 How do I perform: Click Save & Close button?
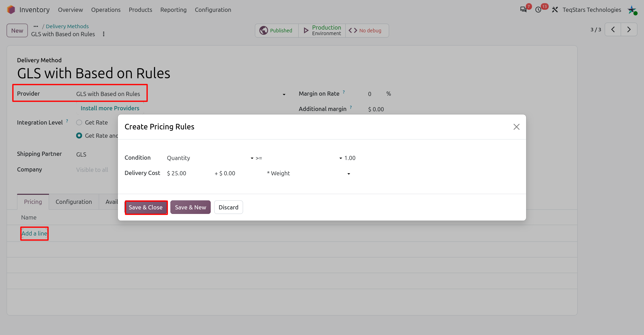click(146, 207)
